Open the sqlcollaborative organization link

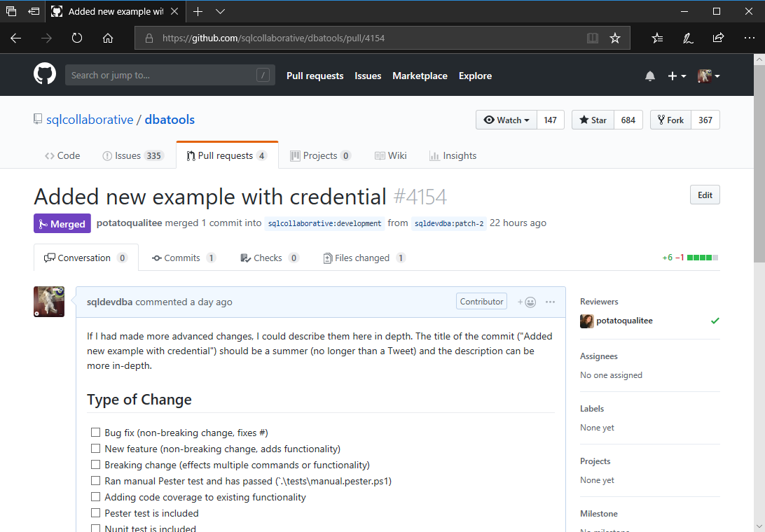pos(89,120)
